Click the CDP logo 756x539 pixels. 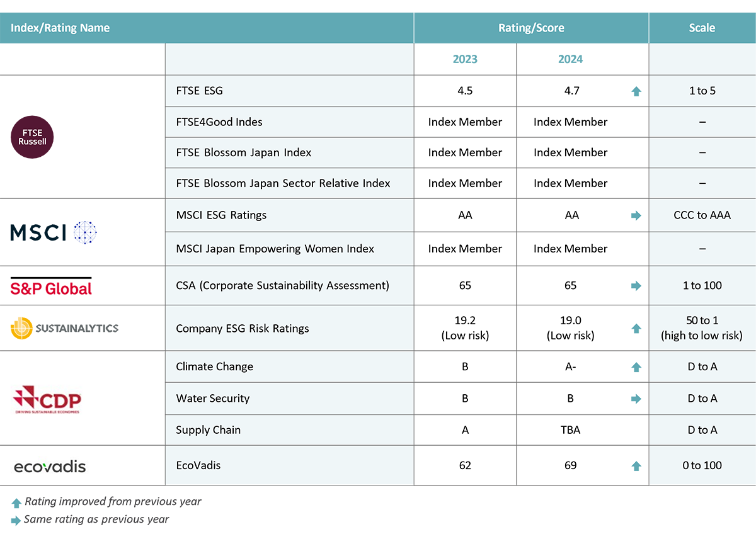(x=47, y=399)
